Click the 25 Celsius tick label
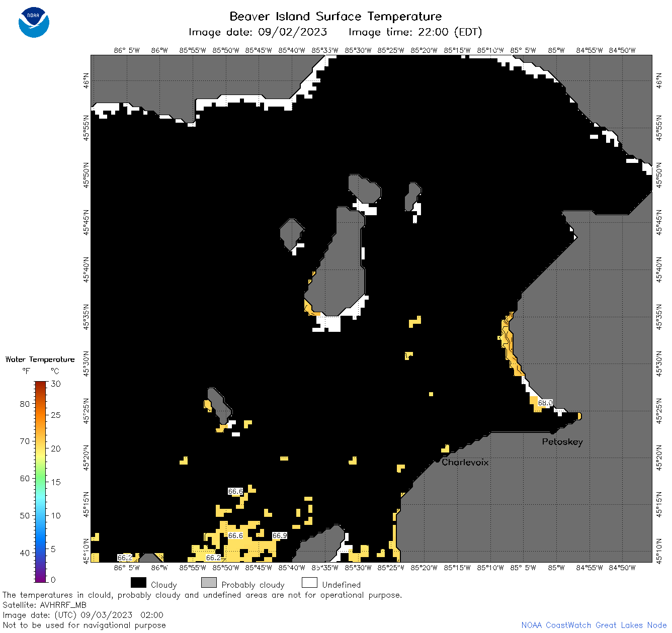The height and width of the screenshot is (633, 672). 56,415
